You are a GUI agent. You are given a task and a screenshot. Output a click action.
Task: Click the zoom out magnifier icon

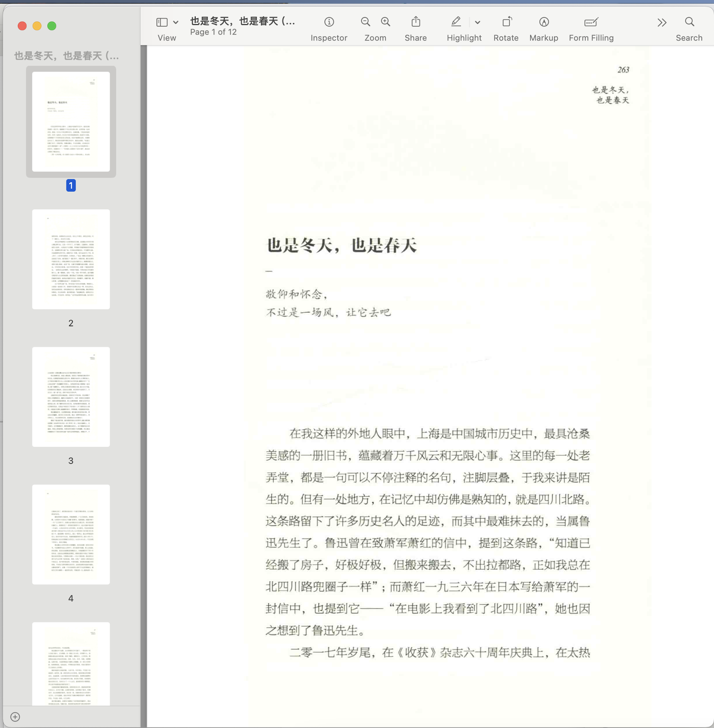coord(365,22)
